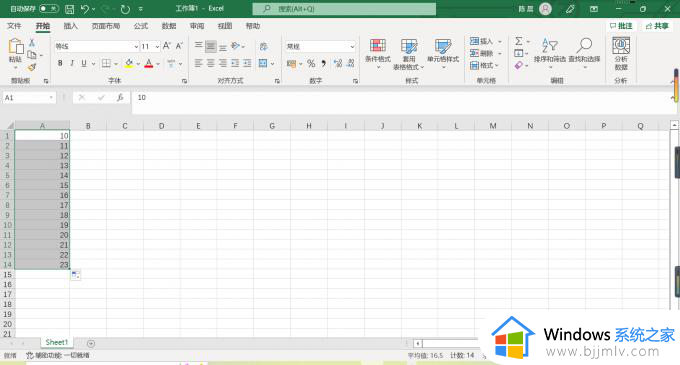The image size is (680, 365).
Task: Click the Find and Select magnifier icon
Action: [585, 45]
